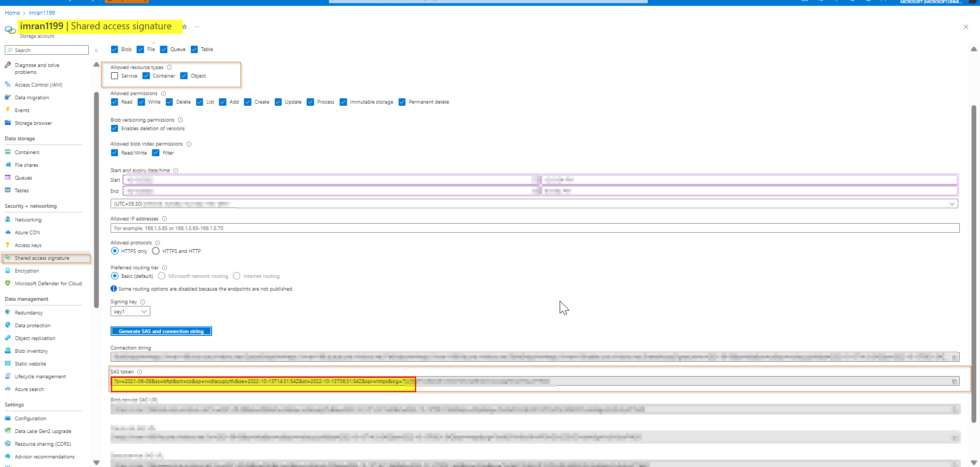Click the Allowed IP addresses field
Image resolution: width=980 pixels, height=467 pixels.
(535, 228)
